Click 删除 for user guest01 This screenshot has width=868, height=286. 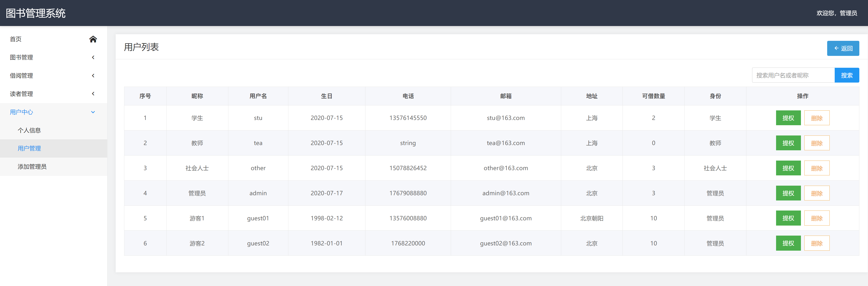pyautogui.click(x=817, y=218)
